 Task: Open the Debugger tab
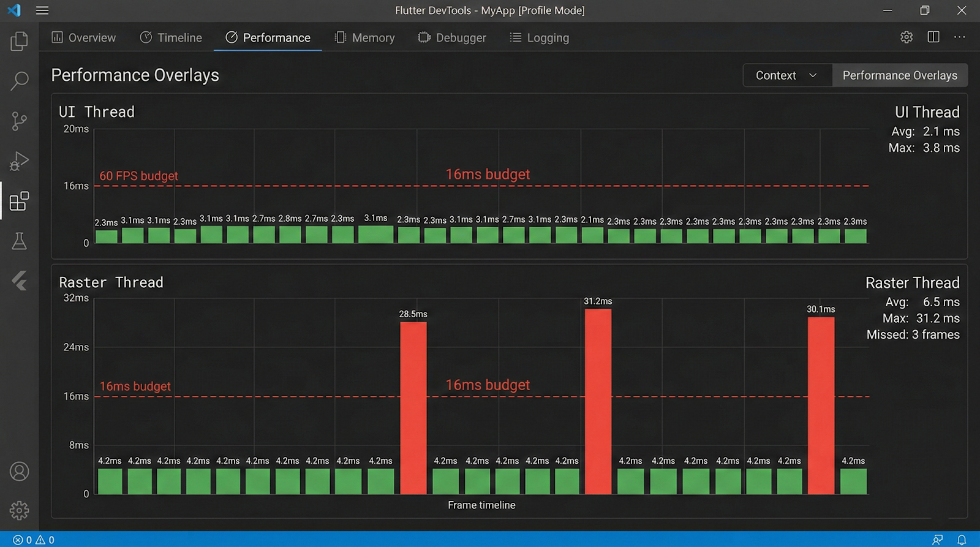click(x=452, y=37)
